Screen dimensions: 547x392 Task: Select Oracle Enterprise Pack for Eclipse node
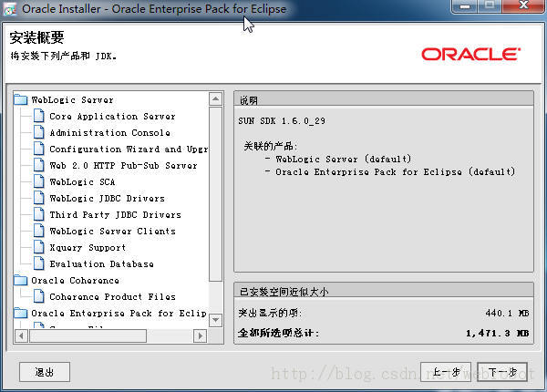[x=119, y=314]
